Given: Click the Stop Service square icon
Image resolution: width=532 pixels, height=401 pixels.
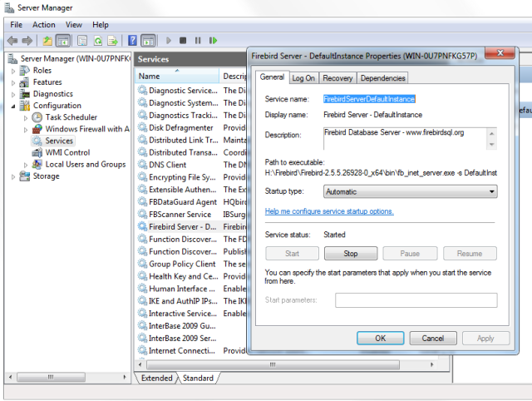Looking at the screenshot, I should (183, 41).
